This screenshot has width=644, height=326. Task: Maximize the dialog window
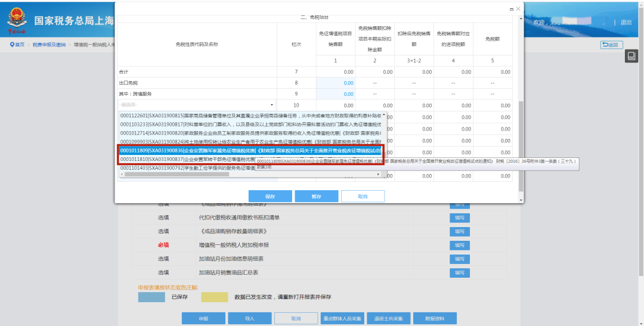512,9
